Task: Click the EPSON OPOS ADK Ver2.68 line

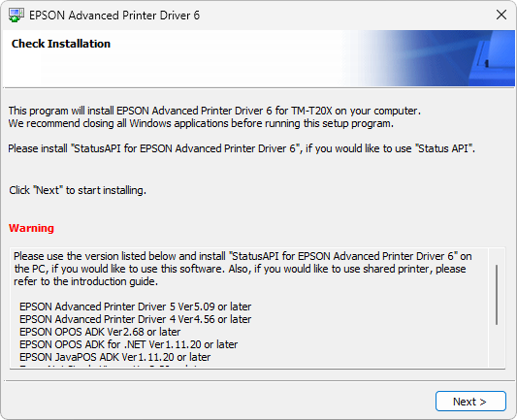Action: [100, 332]
